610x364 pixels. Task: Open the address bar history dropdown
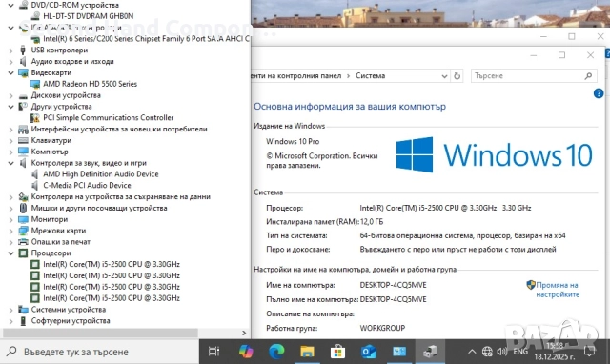[444, 76]
